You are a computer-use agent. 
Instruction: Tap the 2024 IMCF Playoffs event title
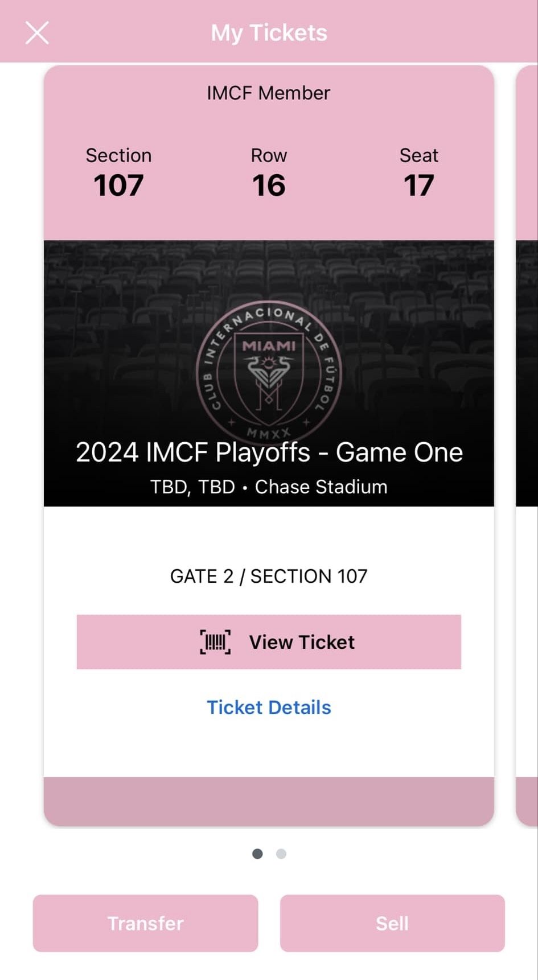(269, 452)
